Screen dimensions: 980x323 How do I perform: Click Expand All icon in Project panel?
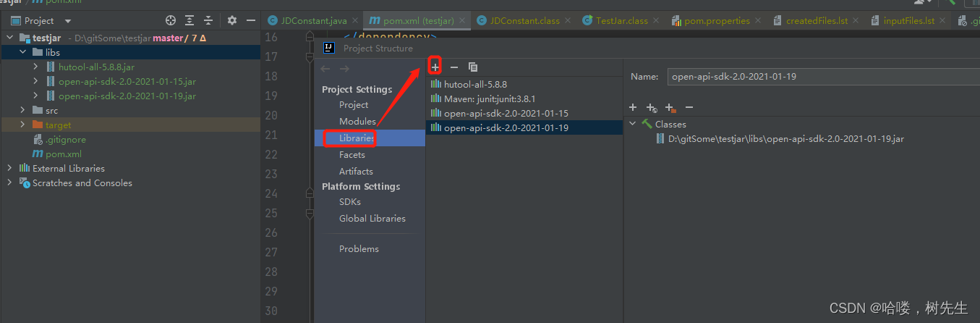click(189, 21)
